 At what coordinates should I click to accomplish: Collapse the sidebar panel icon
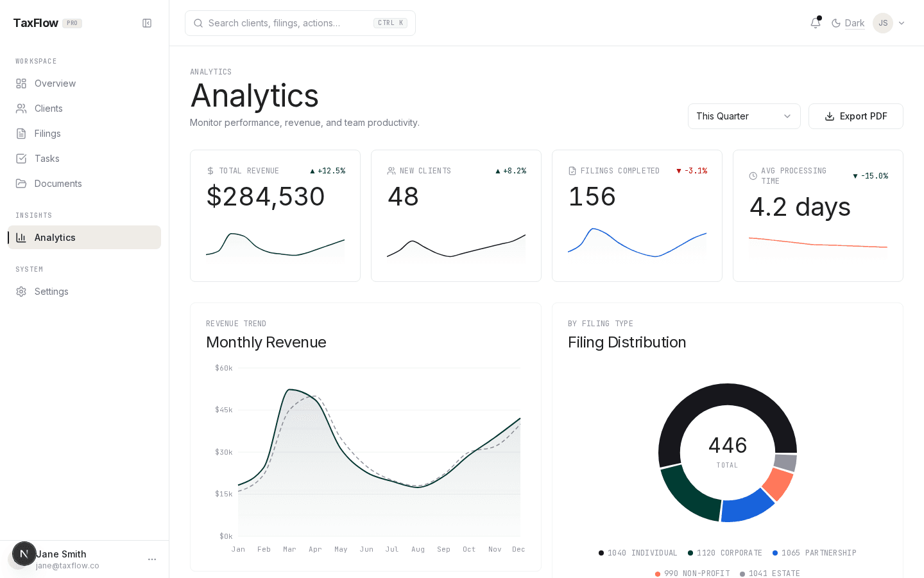147,23
